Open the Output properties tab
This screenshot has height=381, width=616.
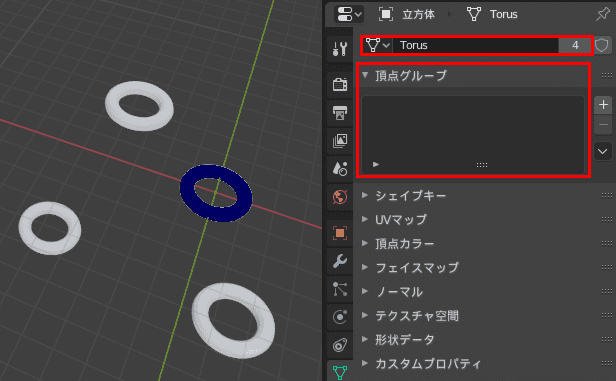click(x=340, y=113)
